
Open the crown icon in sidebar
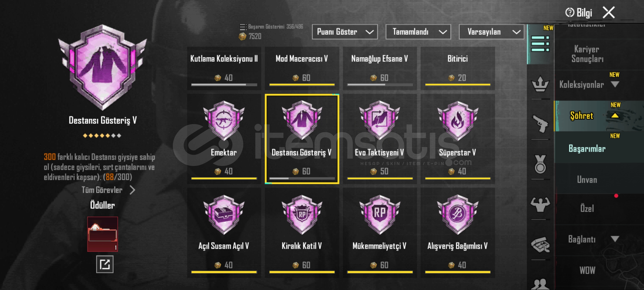[540, 84]
